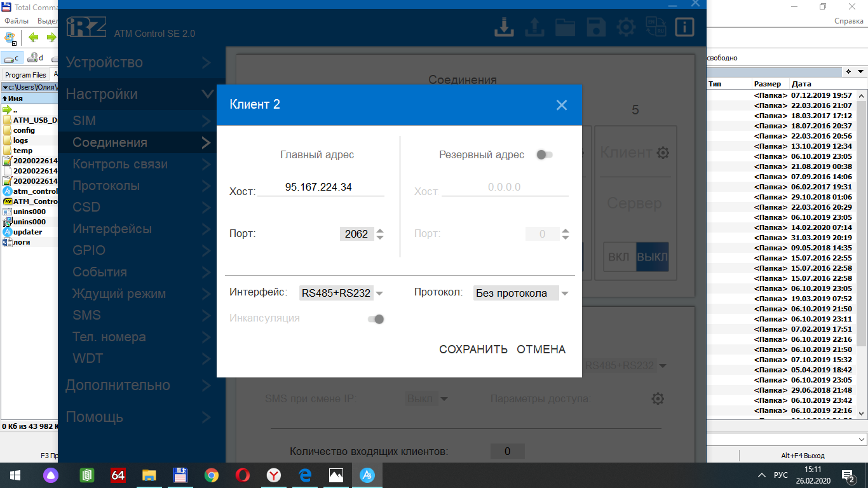This screenshot has height=488, width=868.
Task: Open Yandex Browser from taskbar
Action: tap(274, 475)
